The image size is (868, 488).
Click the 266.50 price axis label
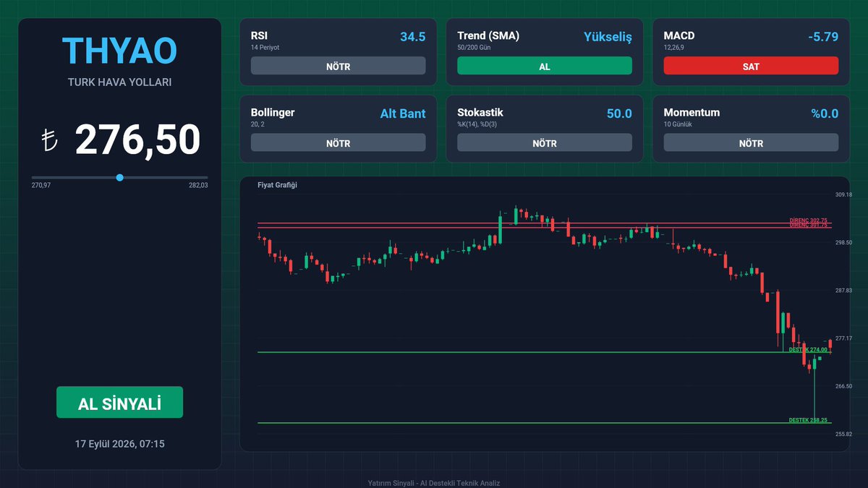pyautogui.click(x=844, y=386)
